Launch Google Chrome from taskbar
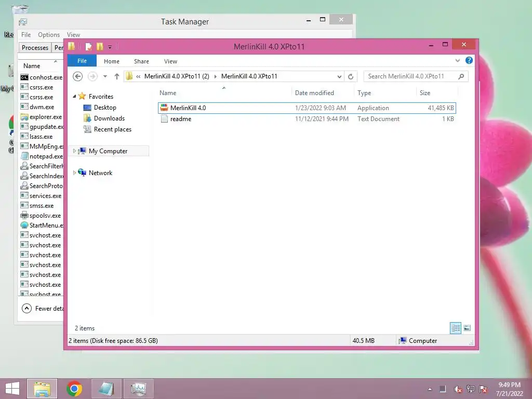The image size is (532, 399). [74, 389]
